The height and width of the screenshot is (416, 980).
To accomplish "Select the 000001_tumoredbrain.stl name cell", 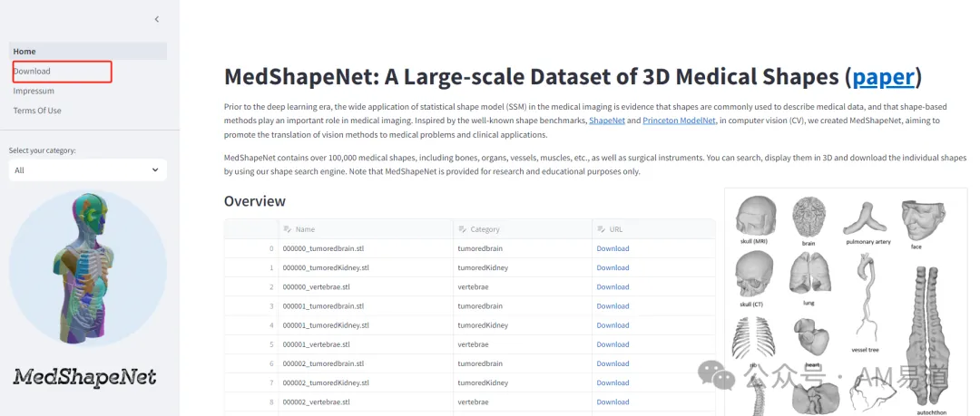I will [x=366, y=306].
